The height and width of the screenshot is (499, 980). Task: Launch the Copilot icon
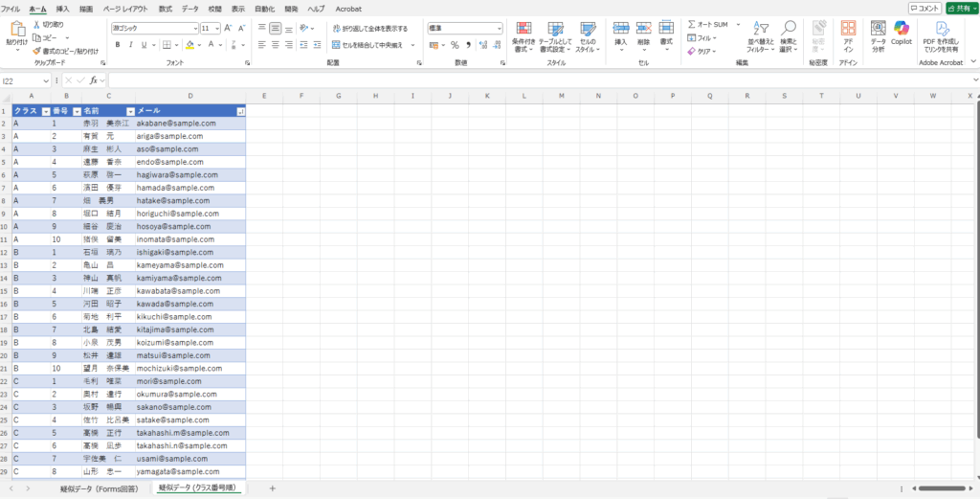[x=902, y=28]
